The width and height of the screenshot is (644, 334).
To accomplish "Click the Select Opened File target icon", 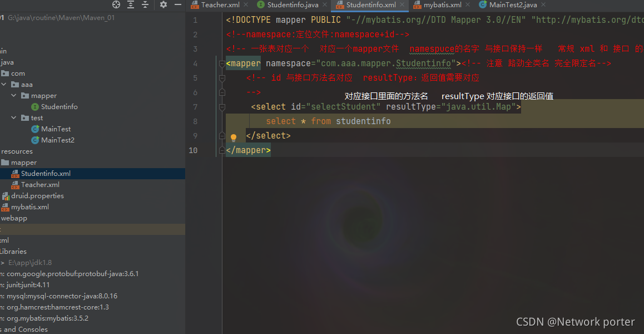I will [116, 4].
